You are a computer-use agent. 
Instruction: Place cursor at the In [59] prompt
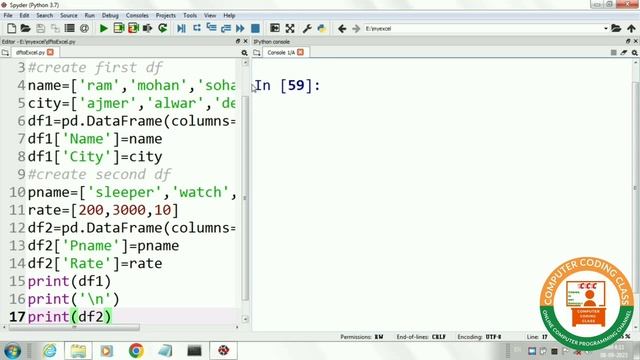tap(288, 86)
